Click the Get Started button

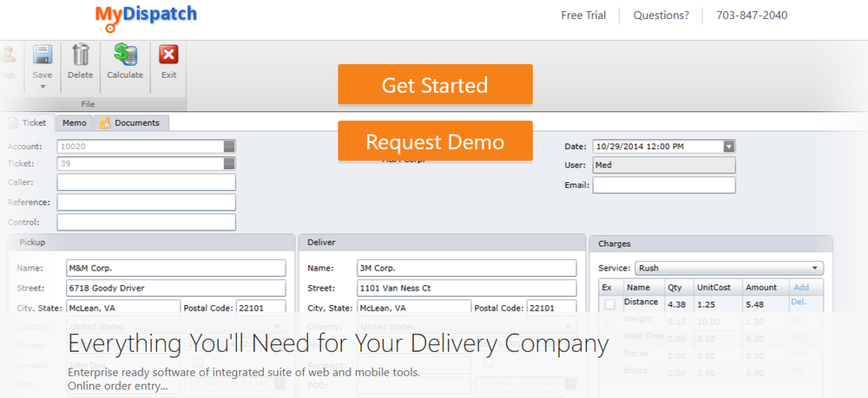tap(435, 85)
